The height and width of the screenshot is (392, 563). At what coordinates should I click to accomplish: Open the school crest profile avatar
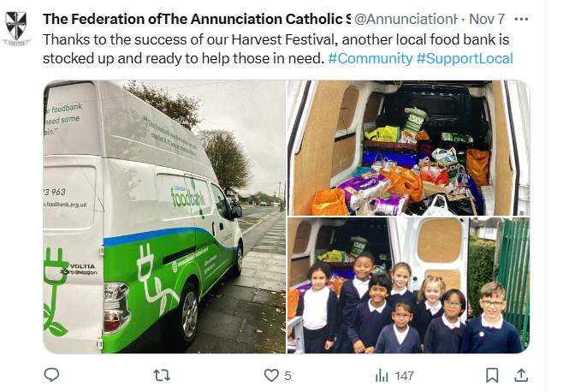pyautogui.click(x=15, y=28)
